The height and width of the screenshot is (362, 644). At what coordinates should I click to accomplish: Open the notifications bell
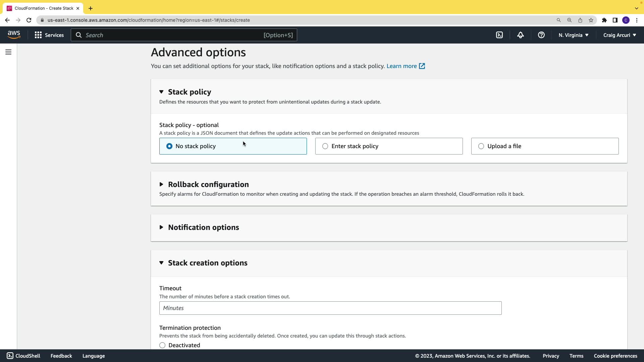(x=520, y=35)
